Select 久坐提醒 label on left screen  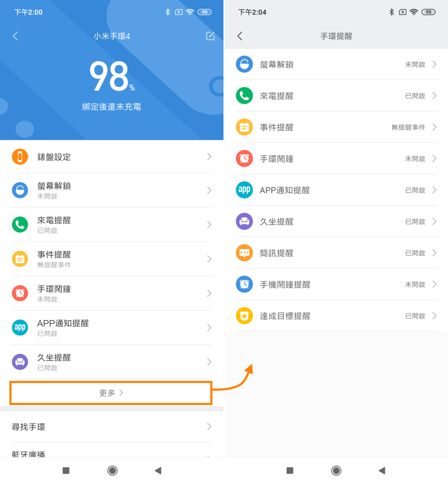coord(54,358)
